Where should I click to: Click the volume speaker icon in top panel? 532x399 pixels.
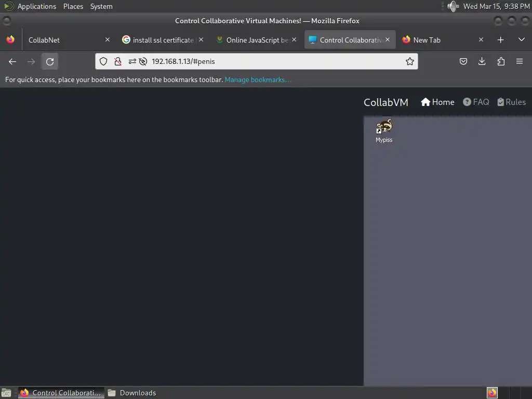(453, 6)
